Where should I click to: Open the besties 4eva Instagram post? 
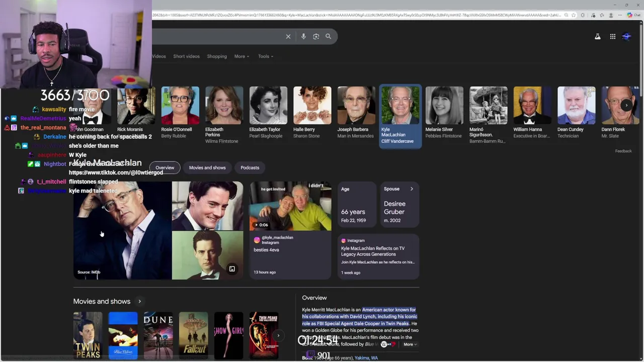tap(290, 256)
